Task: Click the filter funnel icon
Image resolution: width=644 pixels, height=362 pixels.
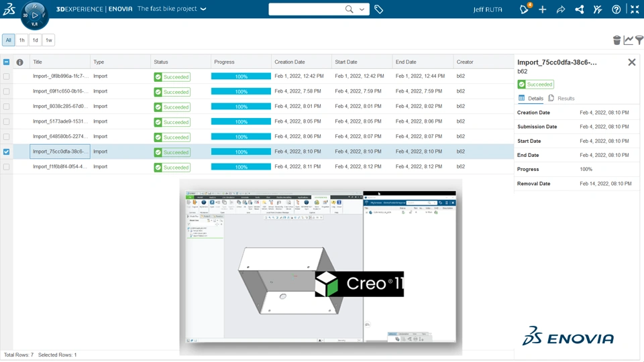Action: coord(639,40)
